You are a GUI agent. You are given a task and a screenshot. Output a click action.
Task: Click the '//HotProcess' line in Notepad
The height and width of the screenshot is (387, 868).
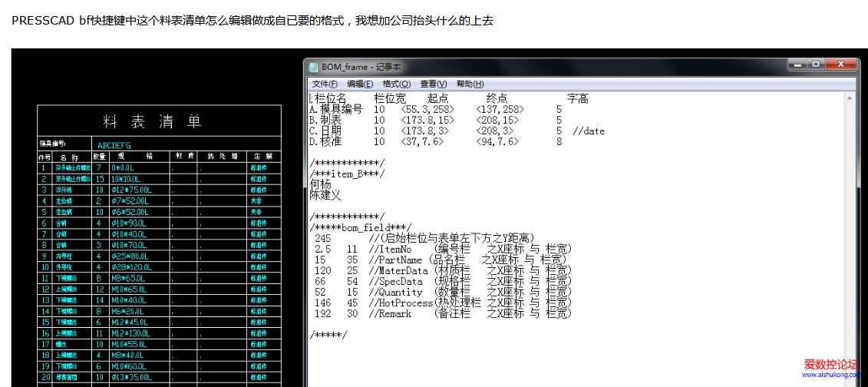(x=443, y=303)
